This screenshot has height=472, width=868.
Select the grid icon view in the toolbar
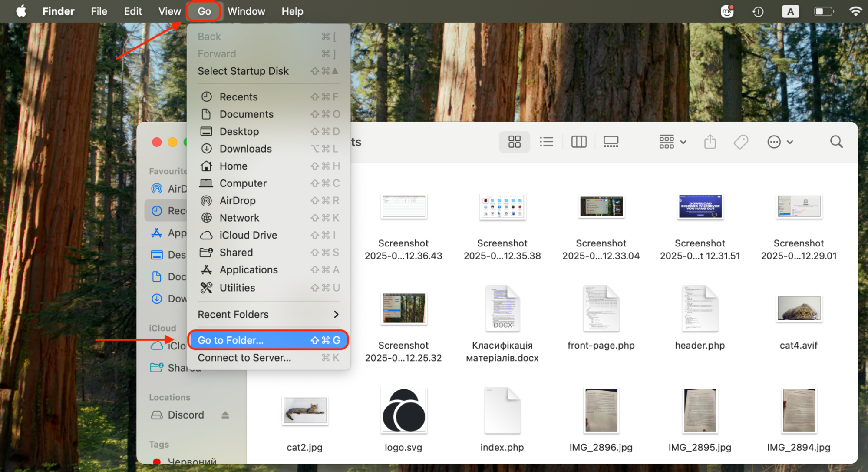click(514, 142)
